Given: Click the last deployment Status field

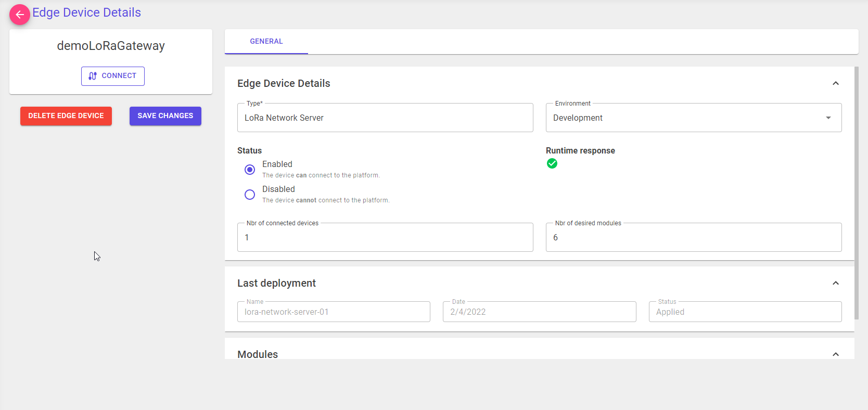Looking at the screenshot, I should pos(745,312).
